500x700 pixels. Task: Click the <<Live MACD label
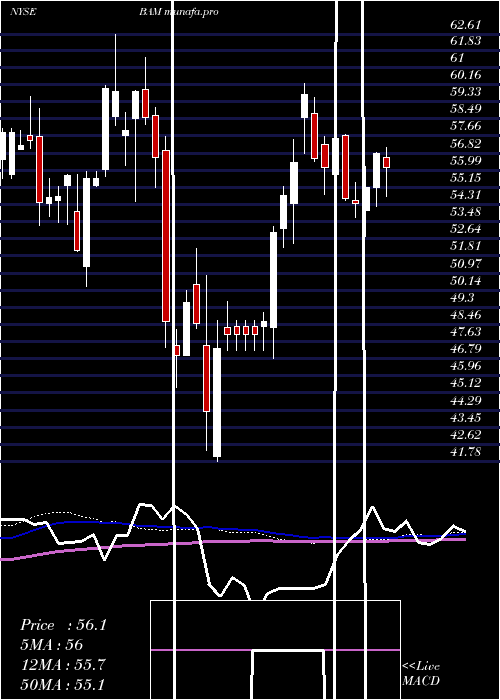coord(421,673)
